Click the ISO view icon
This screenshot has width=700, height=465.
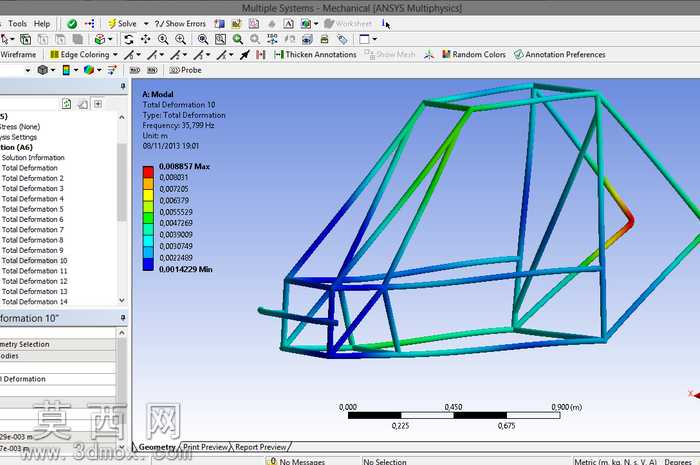272,40
